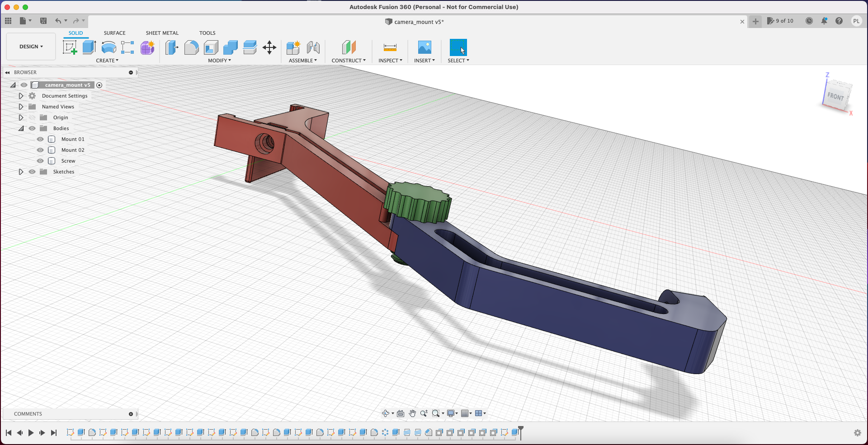Jump to timeline beginning
Viewport: 868px width, 445px height.
pyautogui.click(x=9, y=433)
